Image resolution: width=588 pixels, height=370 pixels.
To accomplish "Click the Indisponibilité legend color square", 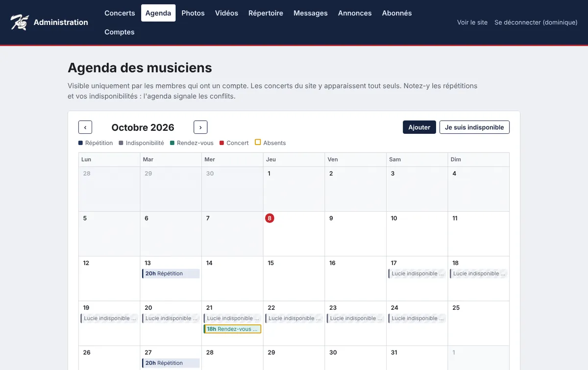I will pyautogui.click(x=121, y=143).
